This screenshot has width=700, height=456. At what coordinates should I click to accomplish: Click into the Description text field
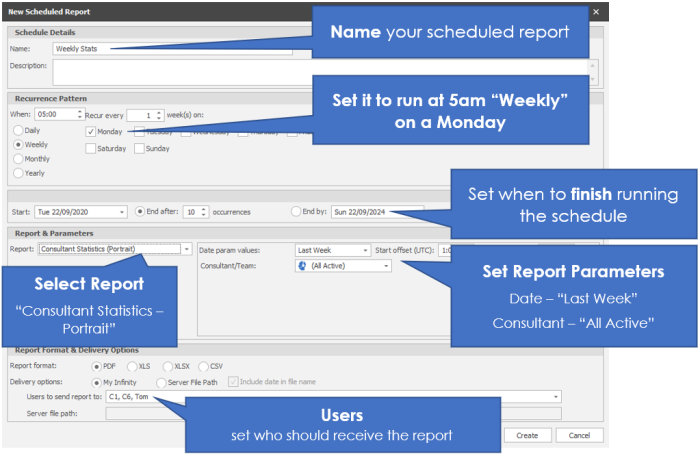(x=320, y=72)
